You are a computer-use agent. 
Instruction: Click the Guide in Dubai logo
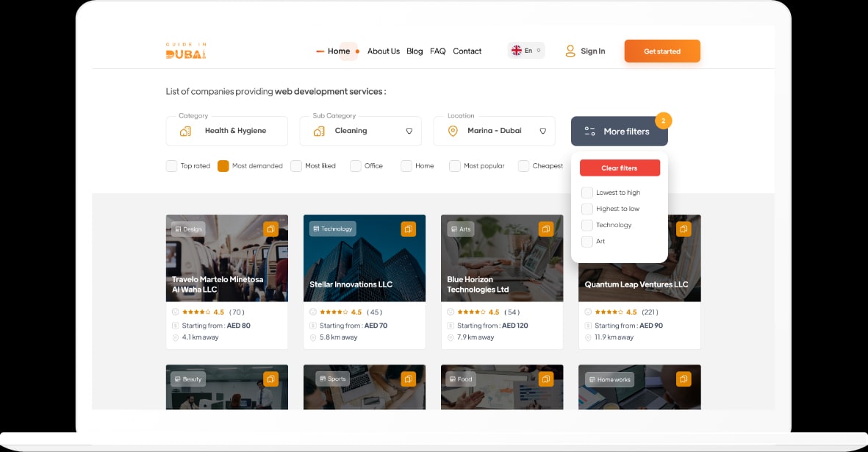(185, 51)
